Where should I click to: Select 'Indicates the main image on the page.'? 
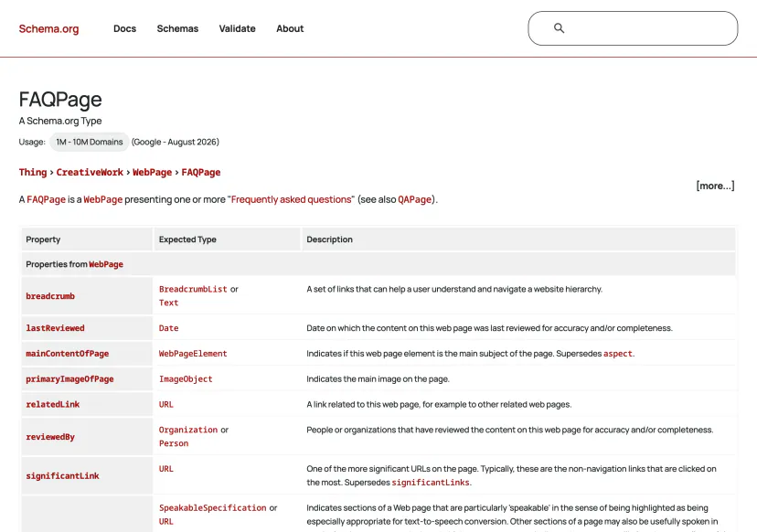[x=378, y=379]
